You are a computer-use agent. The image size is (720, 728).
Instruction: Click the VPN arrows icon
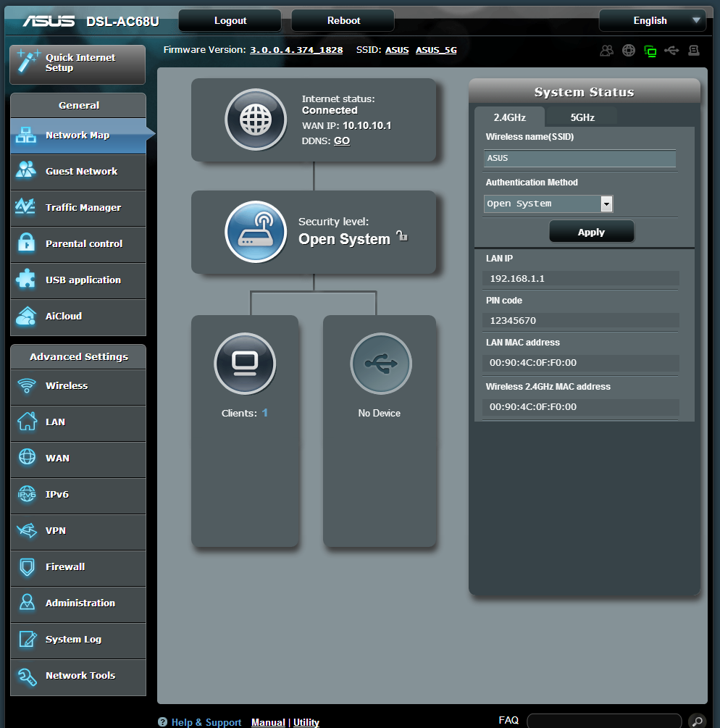(27, 530)
